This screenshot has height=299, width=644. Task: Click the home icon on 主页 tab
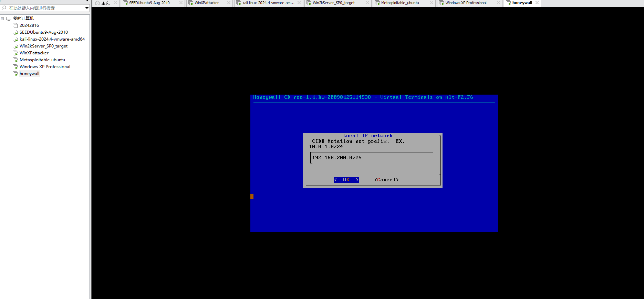tap(97, 3)
